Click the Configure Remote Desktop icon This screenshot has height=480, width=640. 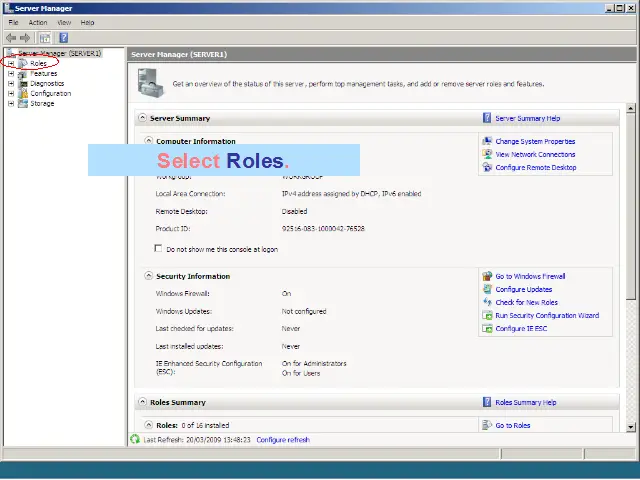[487, 167]
